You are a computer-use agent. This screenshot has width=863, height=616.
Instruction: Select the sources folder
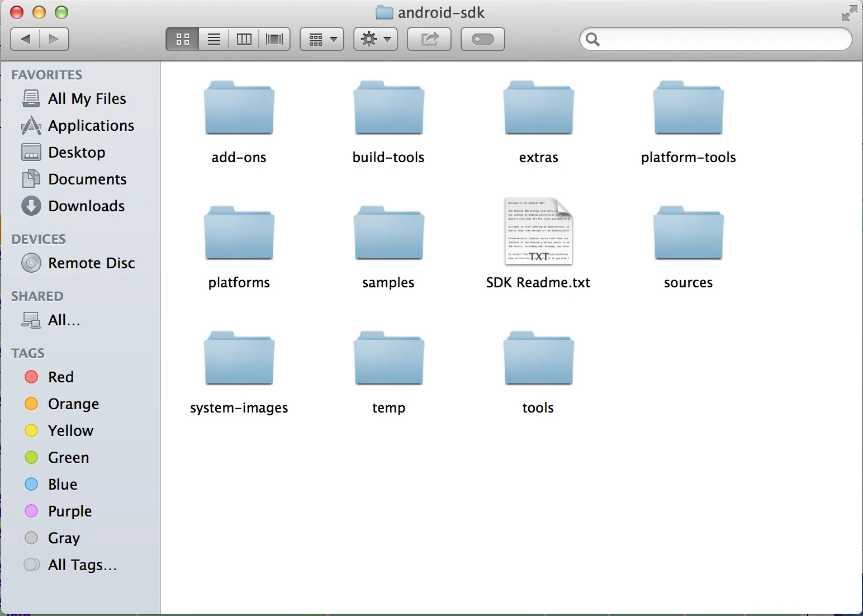(x=689, y=233)
